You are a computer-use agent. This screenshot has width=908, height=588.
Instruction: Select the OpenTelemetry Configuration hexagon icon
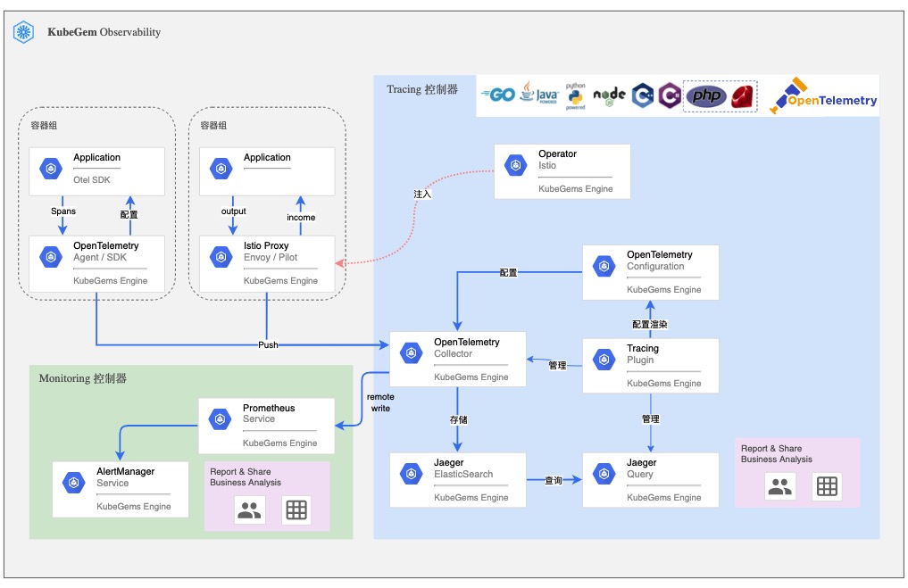[604, 266]
